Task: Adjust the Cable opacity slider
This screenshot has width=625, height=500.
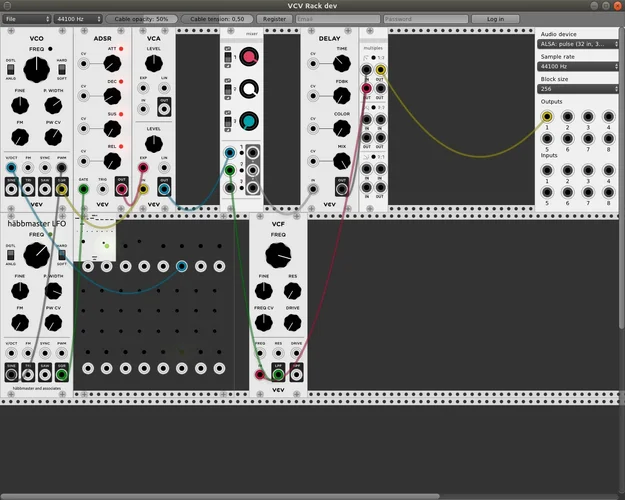Action: [141, 19]
